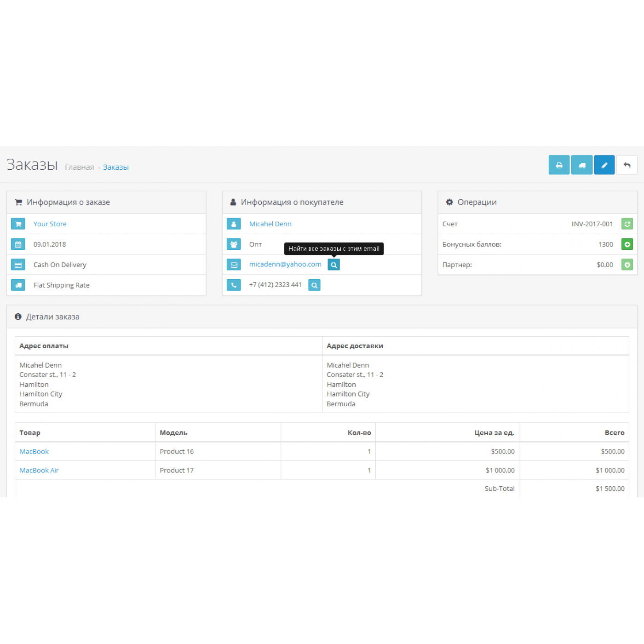Add partner commission with plus button
The width and height of the screenshot is (644, 644).
[x=627, y=265]
